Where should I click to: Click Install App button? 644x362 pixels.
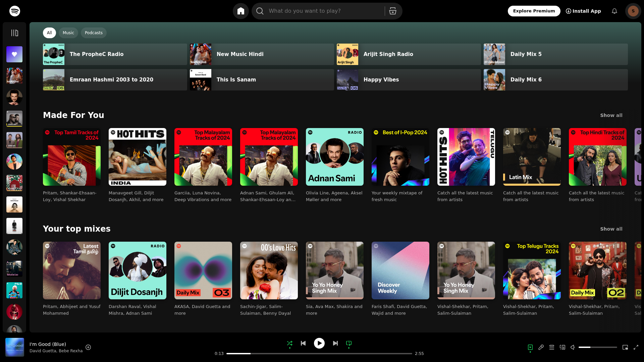click(583, 11)
